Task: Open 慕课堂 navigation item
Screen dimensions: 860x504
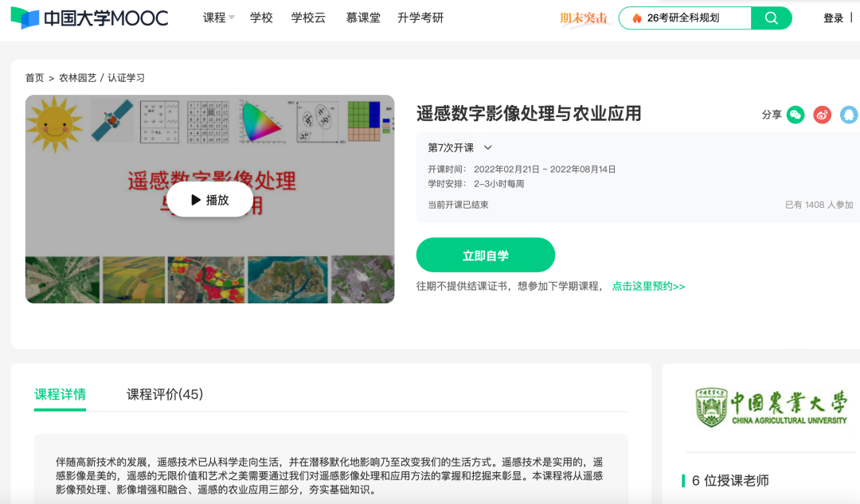Action: (363, 18)
